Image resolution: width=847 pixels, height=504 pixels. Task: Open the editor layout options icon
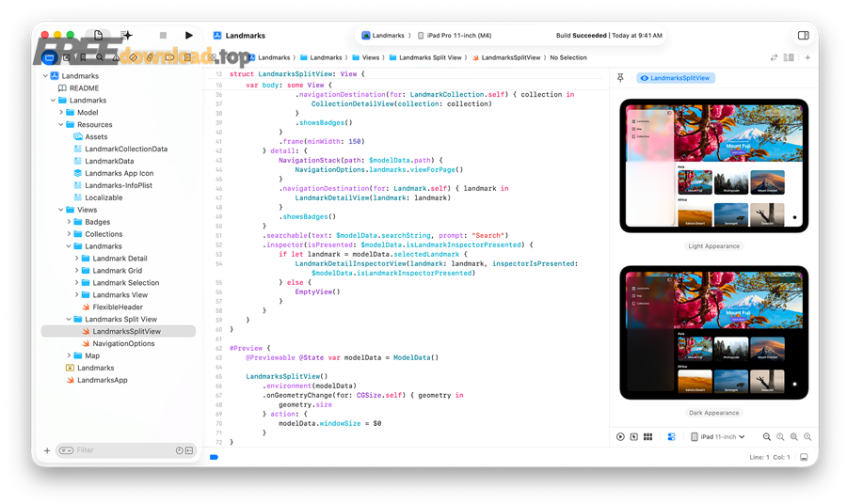pos(789,57)
